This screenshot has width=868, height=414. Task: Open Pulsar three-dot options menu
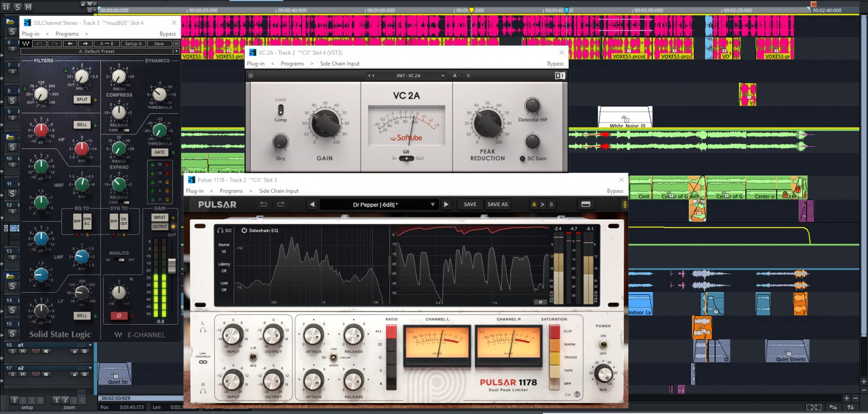click(624, 204)
